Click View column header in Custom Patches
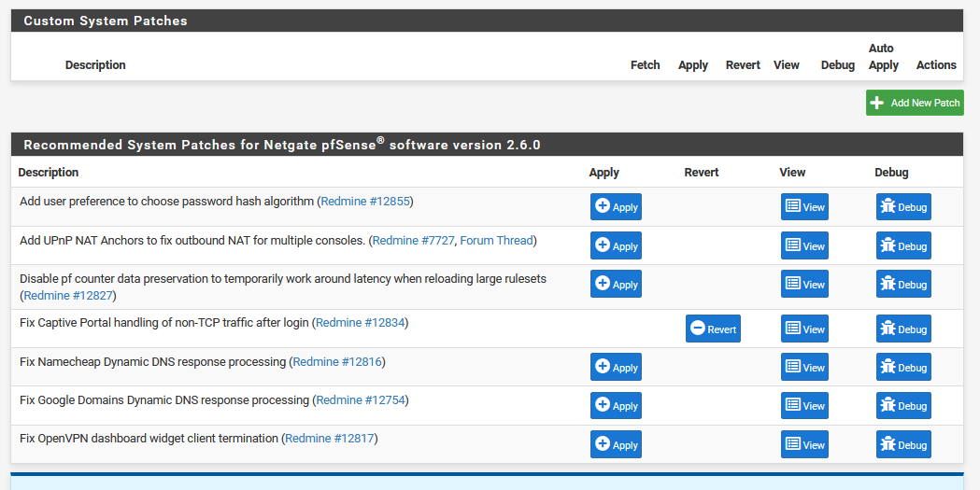The image size is (980, 490). pos(787,65)
